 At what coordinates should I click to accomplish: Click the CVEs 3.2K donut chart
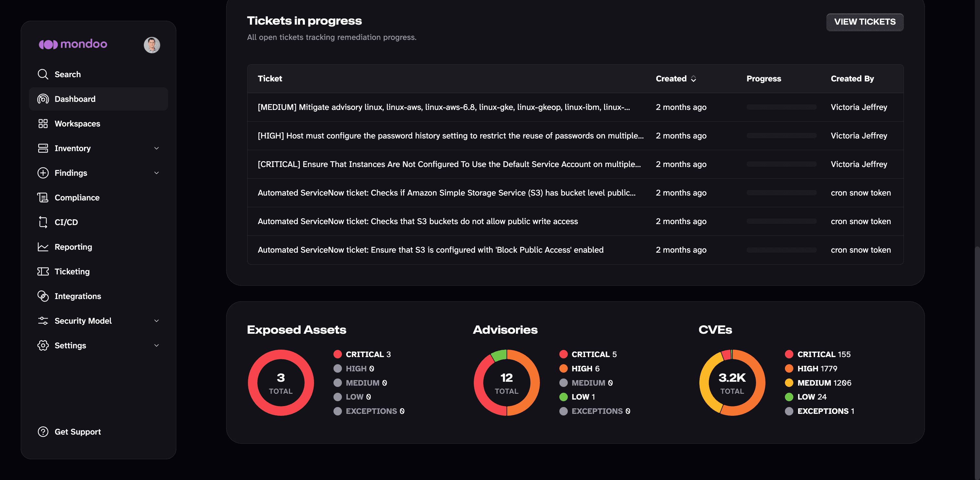click(x=732, y=383)
